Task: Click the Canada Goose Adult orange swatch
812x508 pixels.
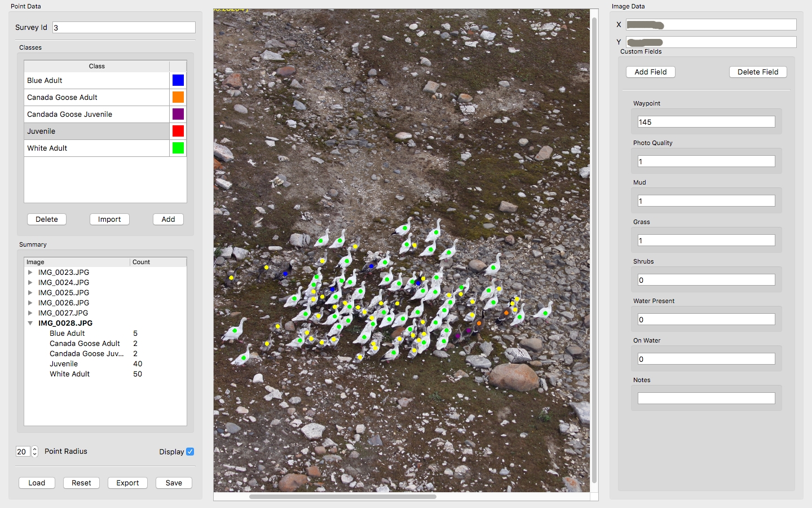Action: coord(178,97)
